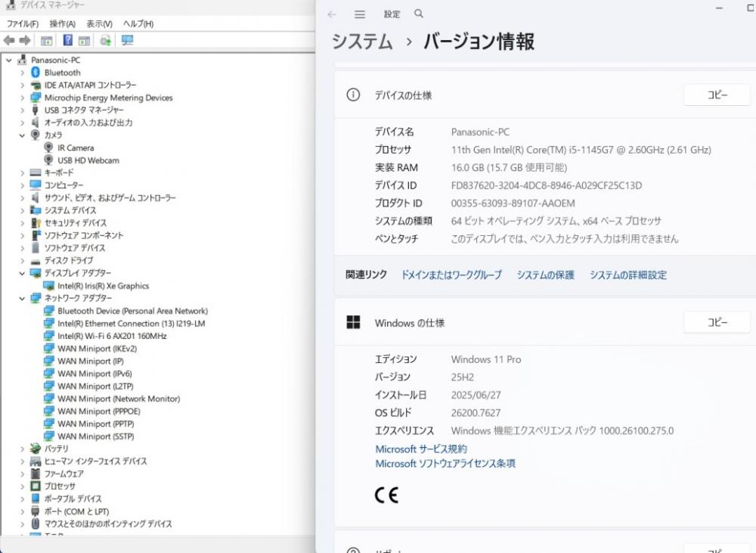Viewport: 756px width, 553px height.
Task: Select WAN Miniport (SSTP)
Action: pos(95,436)
